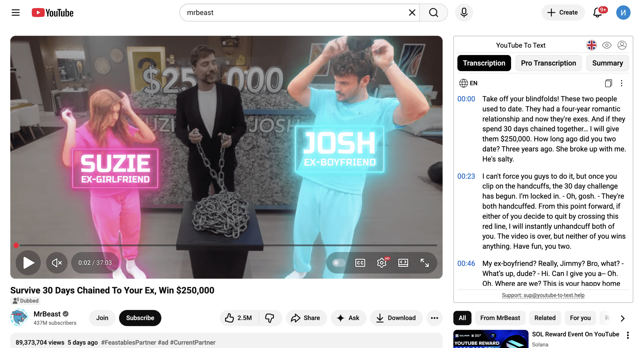The width and height of the screenshot is (644, 348).
Task: Copy transcript with the copy icon
Action: point(608,83)
